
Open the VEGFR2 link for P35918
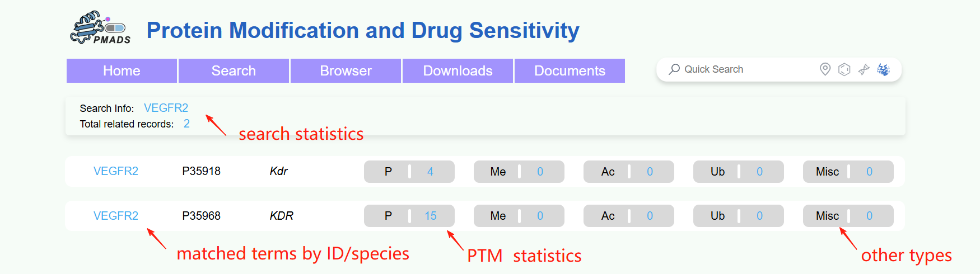pyautogui.click(x=116, y=171)
